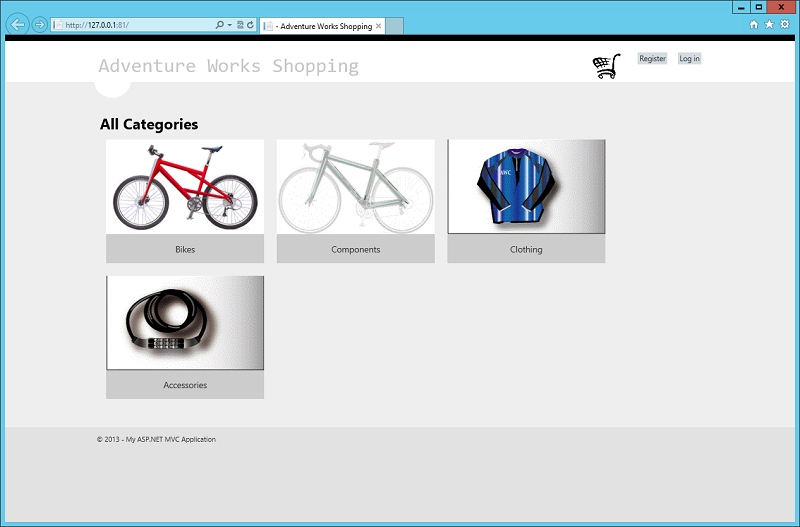The height and width of the screenshot is (527, 800).
Task: Refresh the page with reload icon
Action: [x=251, y=24]
